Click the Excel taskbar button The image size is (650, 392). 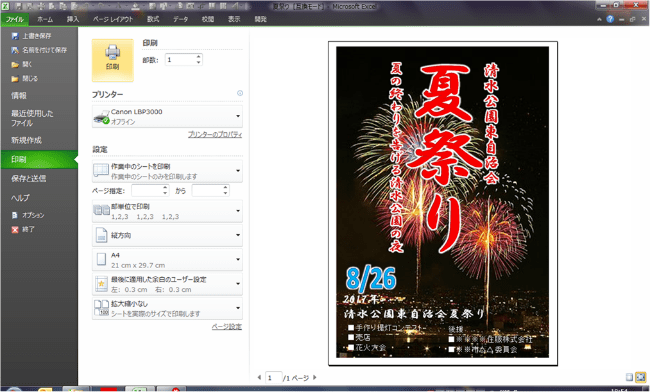click(x=139, y=390)
